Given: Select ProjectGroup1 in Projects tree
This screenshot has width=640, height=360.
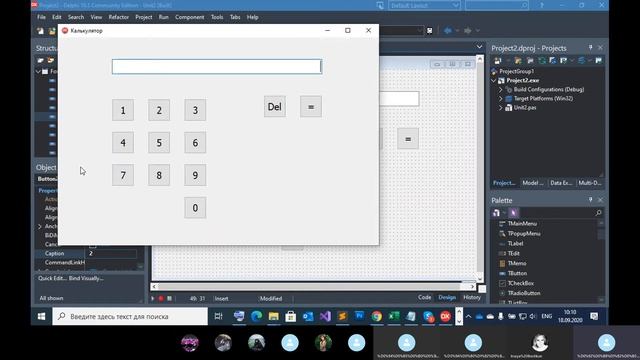Looking at the screenshot, I should [x=516, y=71].
